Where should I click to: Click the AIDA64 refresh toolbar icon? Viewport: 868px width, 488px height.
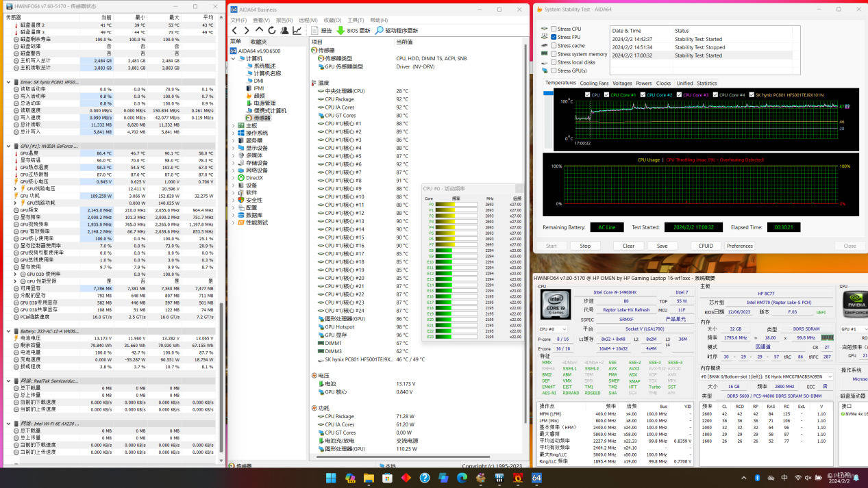(272, 31)
